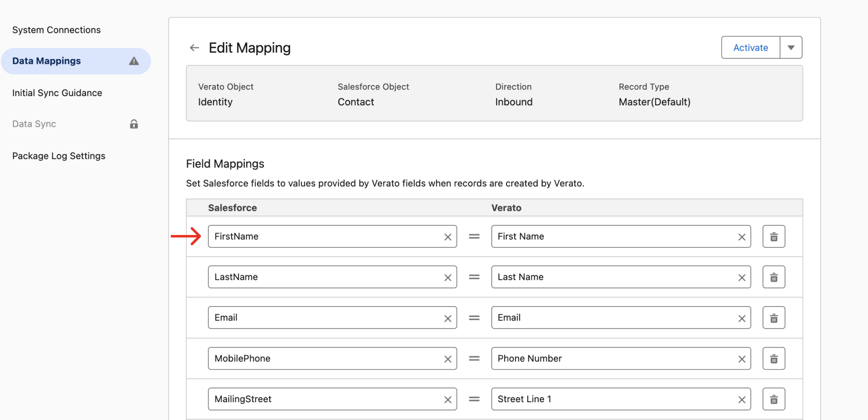Open the dropdown arrow next to Activate
This screenshot has width=868, height=420.
coord(791,48)
